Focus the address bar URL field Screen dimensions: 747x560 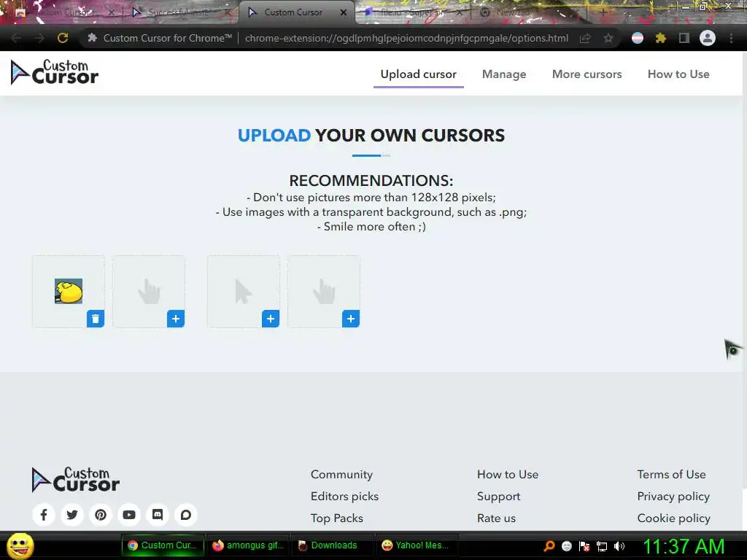pyautogui.click(x=406, y=38)
